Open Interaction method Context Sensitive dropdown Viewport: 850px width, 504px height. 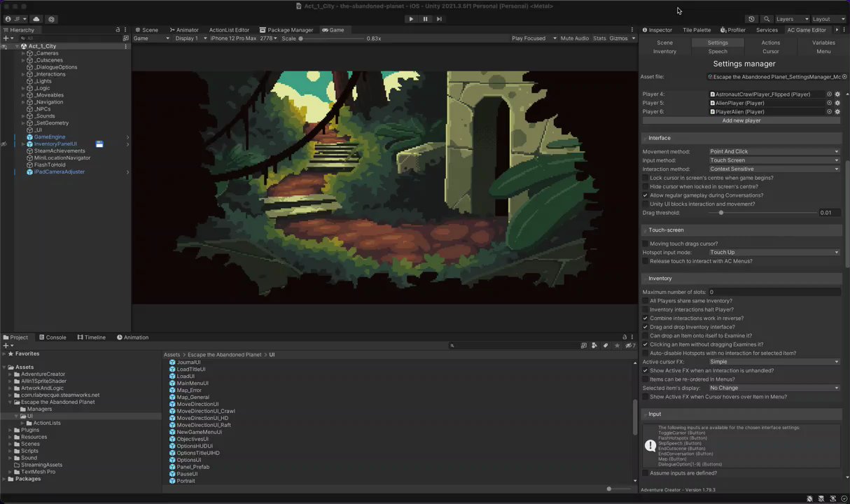[x=774, y=169]
